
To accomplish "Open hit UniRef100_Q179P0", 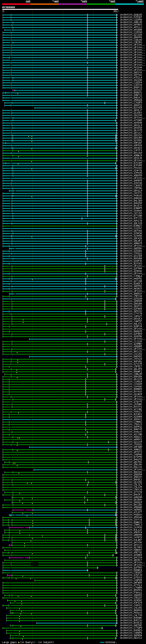I will click(x=131, y=548).
